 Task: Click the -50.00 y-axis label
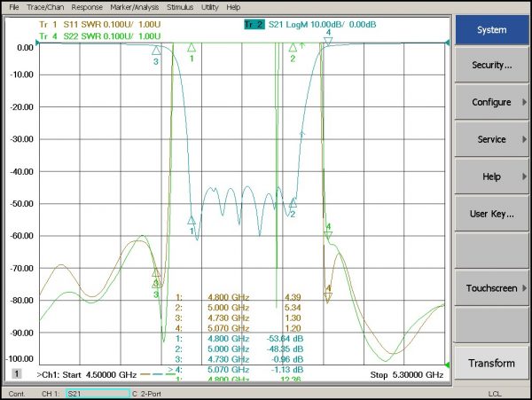pos(22,204)
